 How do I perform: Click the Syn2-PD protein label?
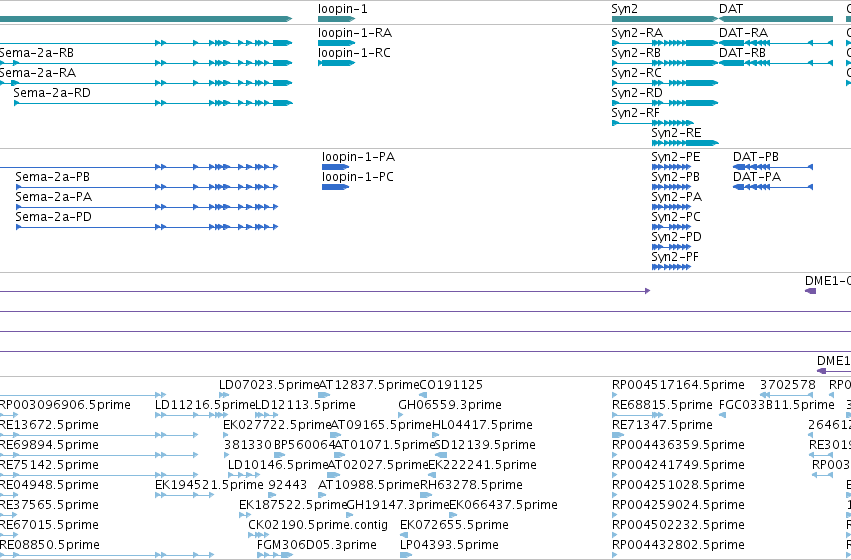pos(677,237)
